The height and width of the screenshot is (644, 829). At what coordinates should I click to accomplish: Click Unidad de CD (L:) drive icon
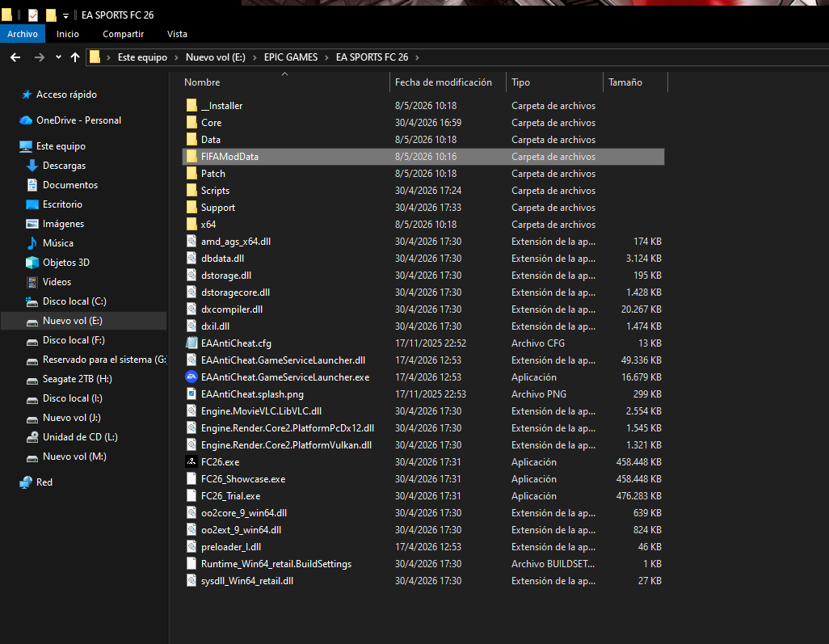tap(32, 437)
